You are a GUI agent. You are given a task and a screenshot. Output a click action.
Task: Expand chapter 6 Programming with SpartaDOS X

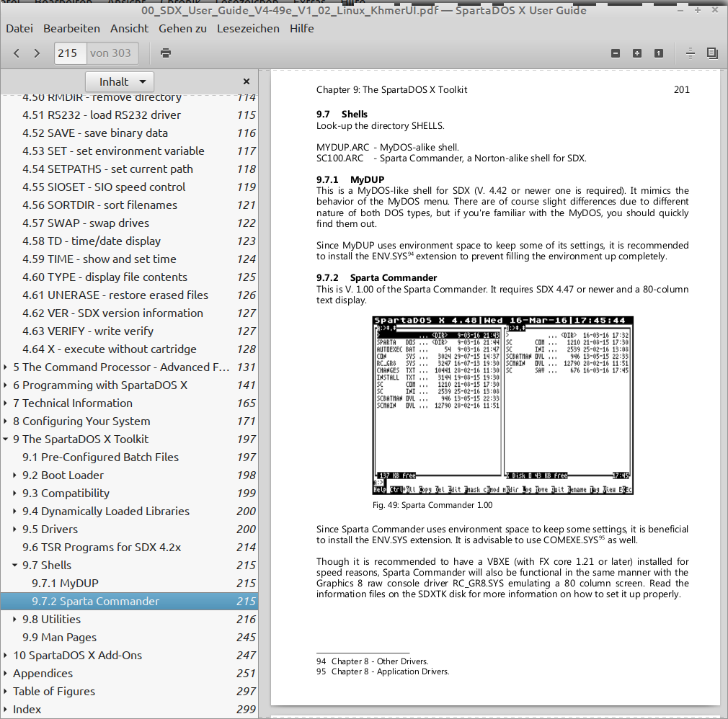[5, 385]
